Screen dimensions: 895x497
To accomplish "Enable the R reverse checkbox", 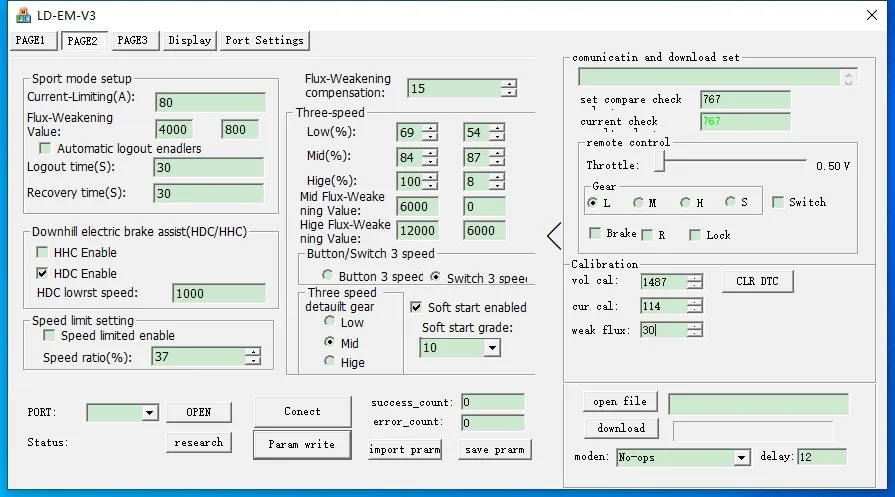I will 647,235.
